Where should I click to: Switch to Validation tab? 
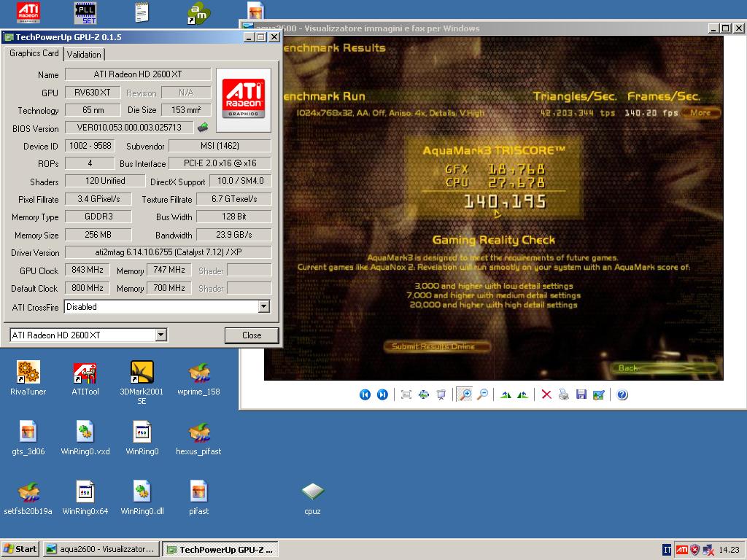coord(84,54)
